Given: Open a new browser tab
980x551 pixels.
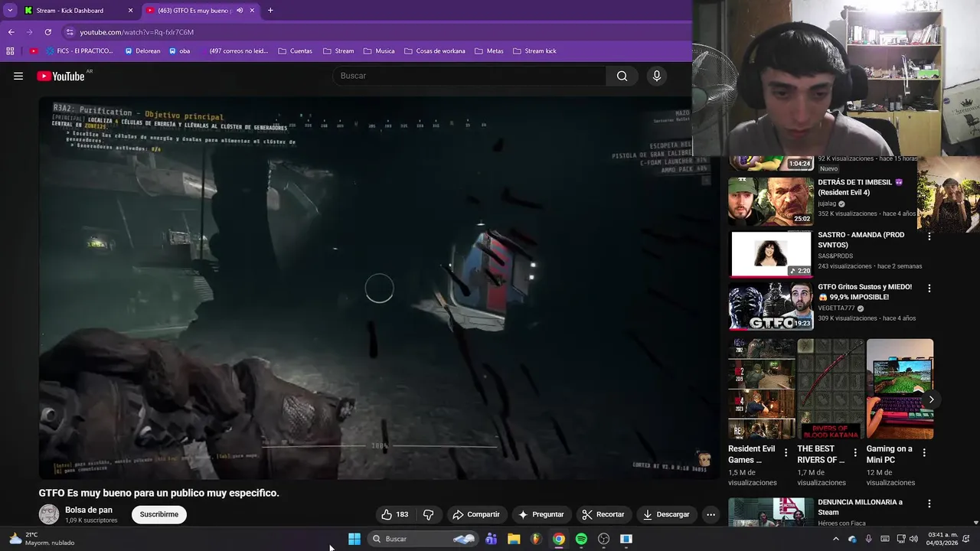Looking at the screenshot, I should click(270, 11).
